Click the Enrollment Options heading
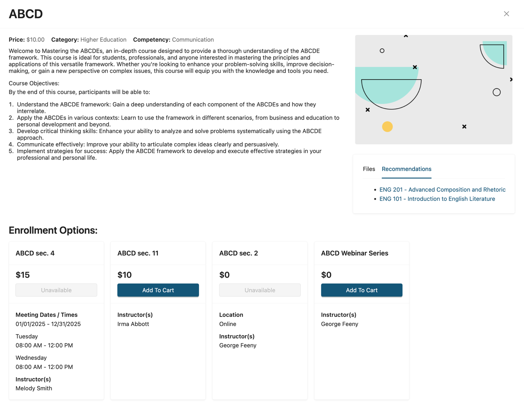 53,230
